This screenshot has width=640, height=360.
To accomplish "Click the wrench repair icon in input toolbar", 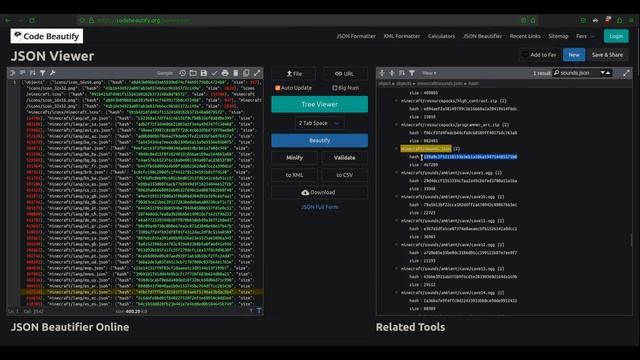I will point(52,73).
